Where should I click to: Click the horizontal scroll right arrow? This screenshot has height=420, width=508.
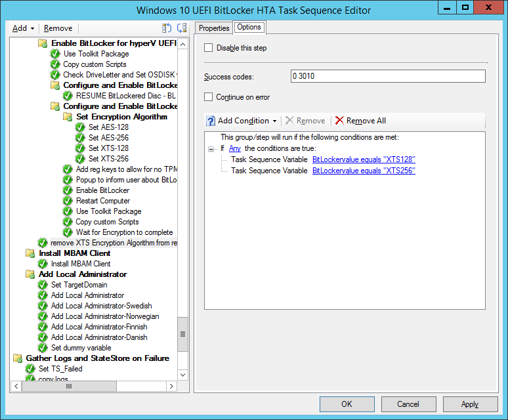pyautogui.click(x=171, y=386)
